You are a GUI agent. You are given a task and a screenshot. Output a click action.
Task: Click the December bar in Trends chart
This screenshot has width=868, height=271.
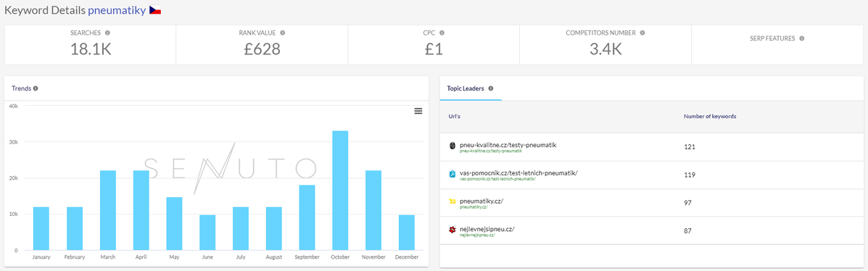[406, 233]
